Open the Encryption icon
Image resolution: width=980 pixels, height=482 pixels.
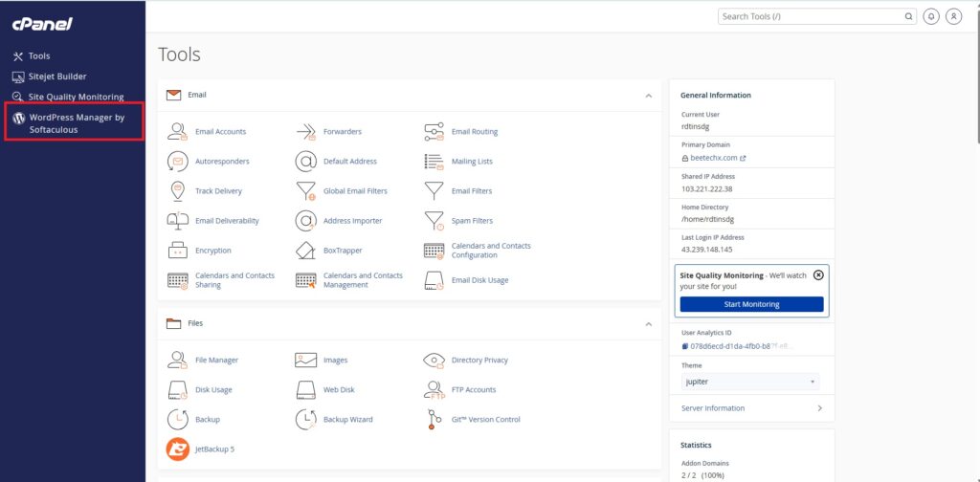pos(177,251)
